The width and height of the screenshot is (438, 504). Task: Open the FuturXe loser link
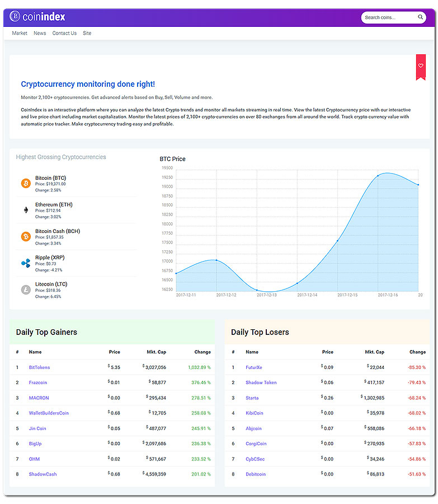point(254,367)
